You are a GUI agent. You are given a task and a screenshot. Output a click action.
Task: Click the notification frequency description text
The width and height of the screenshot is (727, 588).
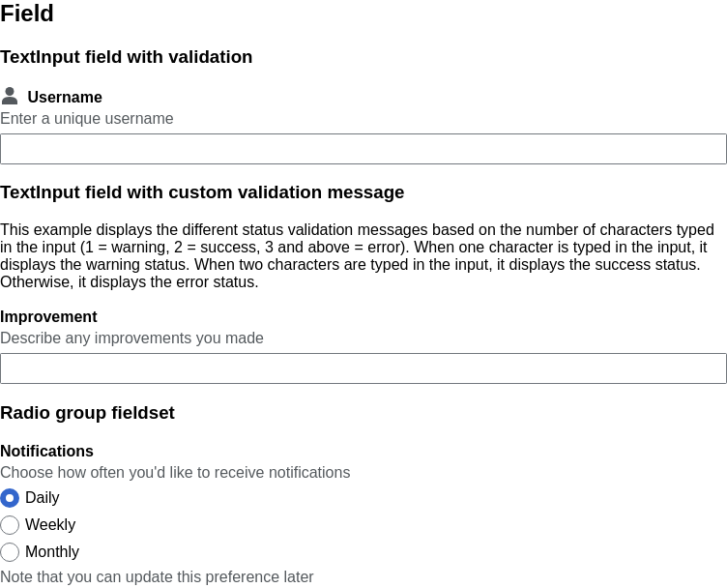[175, 472]
